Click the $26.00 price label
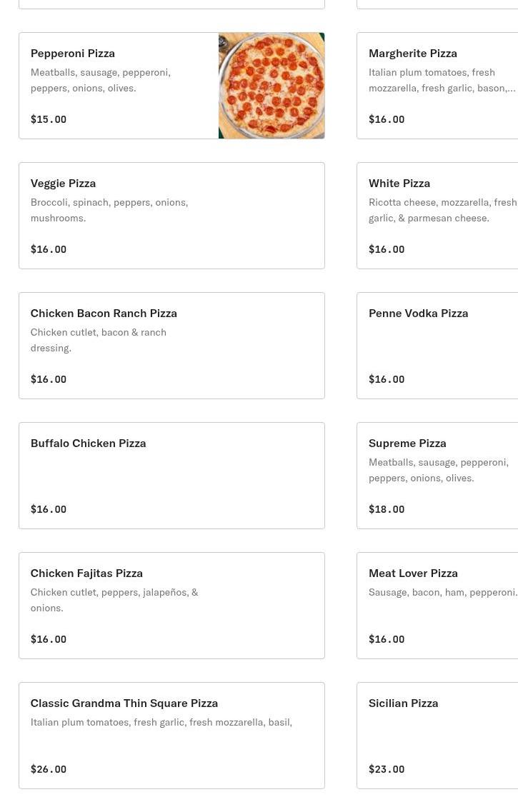Image resolution: width=518 pixels, height=812 pixels. point(49,769)
